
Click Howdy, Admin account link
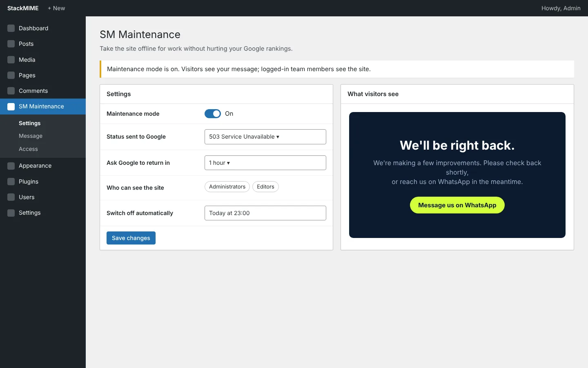point(561,8)
